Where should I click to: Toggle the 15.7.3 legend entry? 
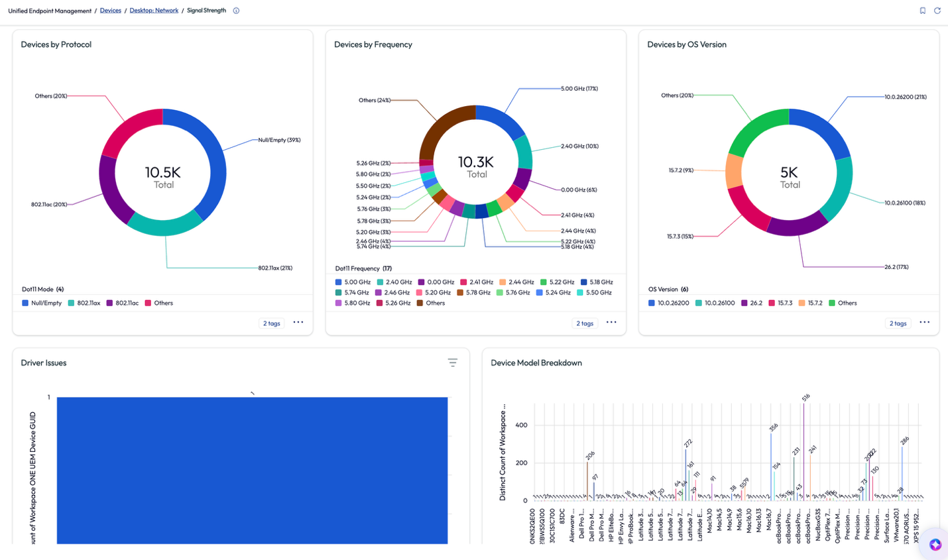click(x=781, y=303)
